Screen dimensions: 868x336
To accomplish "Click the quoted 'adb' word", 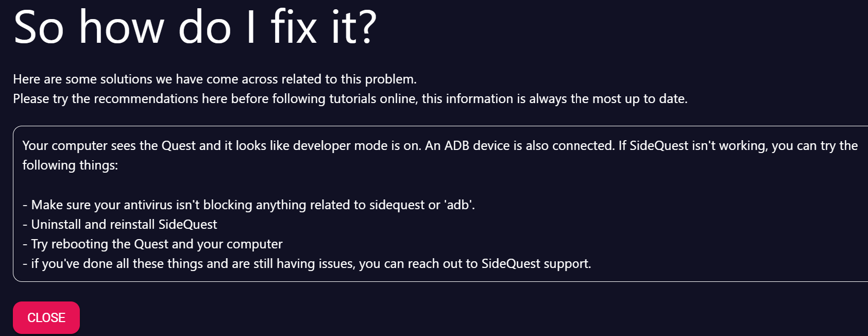I will (x=458, y=205).
